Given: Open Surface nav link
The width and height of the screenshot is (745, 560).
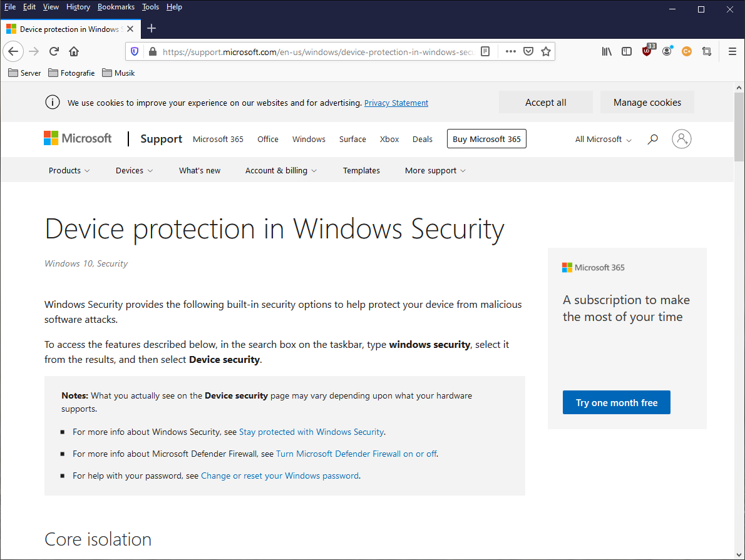Looking at the screenshot, I should [x=352, y=139].
